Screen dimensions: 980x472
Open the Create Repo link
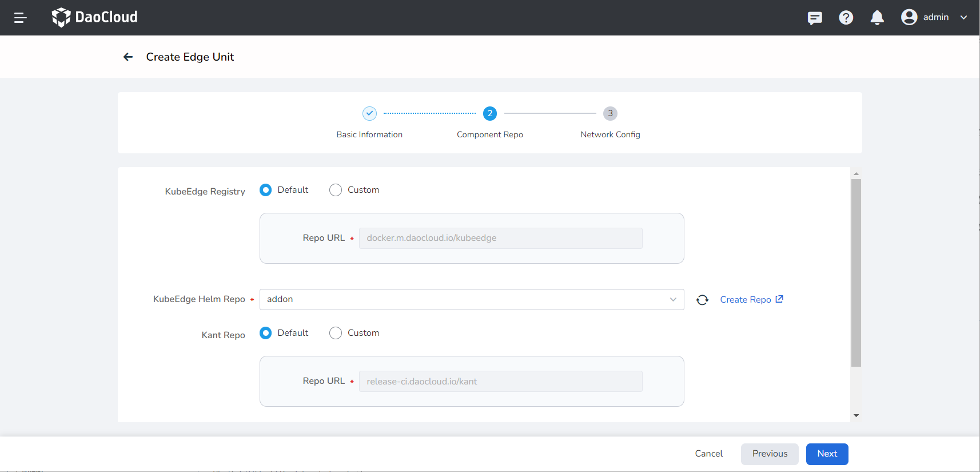(x=746, y=300)
